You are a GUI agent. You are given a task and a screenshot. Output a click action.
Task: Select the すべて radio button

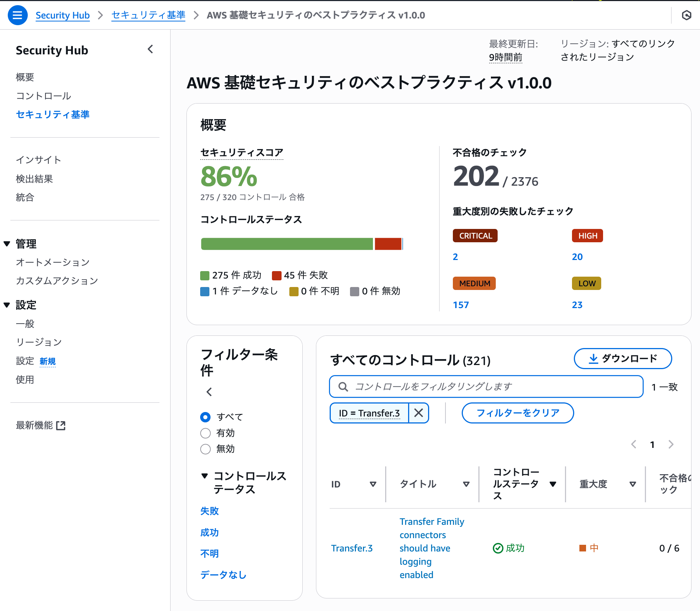205,417
